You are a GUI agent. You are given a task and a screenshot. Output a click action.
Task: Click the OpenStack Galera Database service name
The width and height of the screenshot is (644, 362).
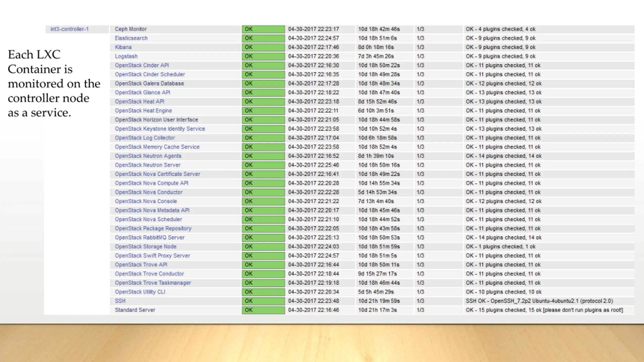[149, 83]
